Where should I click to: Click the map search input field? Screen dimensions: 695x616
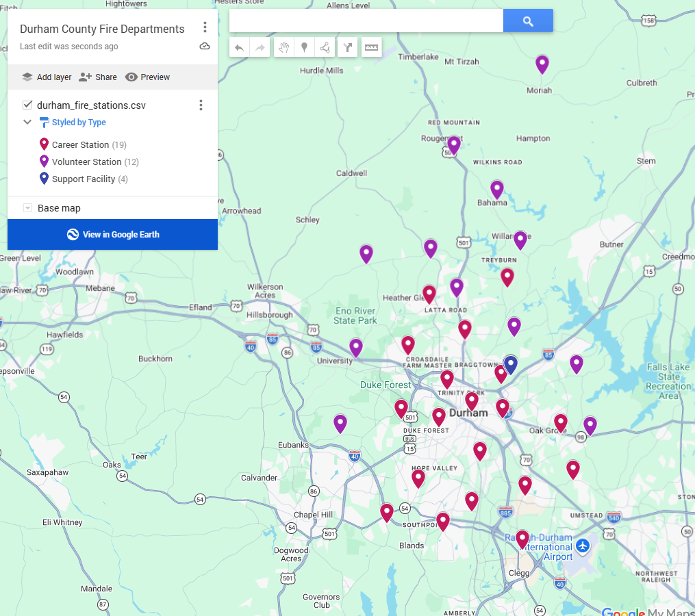pyautogui.click(x=366, y=21)
